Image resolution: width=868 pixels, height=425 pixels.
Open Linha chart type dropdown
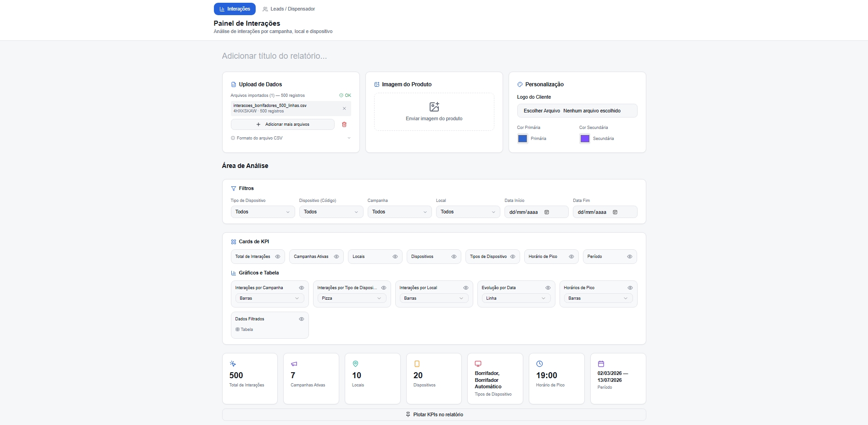click(x=516, y=298)
